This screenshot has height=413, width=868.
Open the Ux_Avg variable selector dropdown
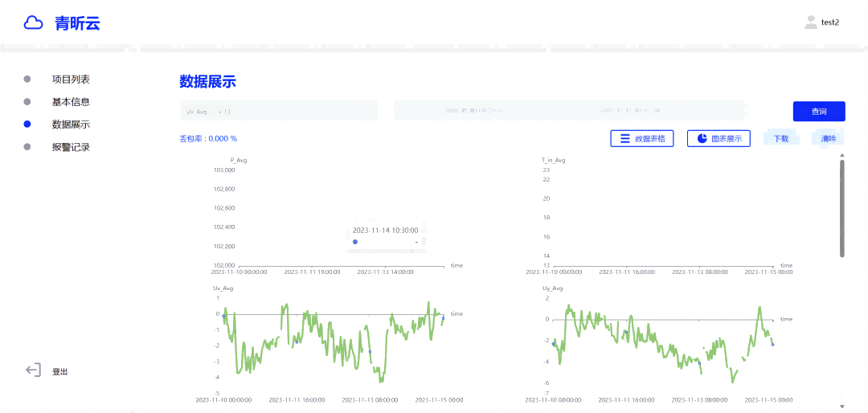click(278, 111)
